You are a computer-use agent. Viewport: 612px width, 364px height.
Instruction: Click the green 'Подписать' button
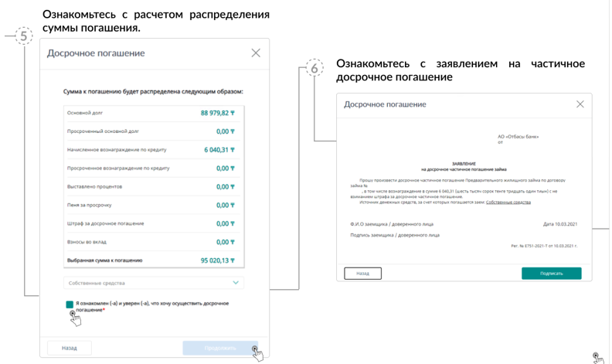[551, 274]
